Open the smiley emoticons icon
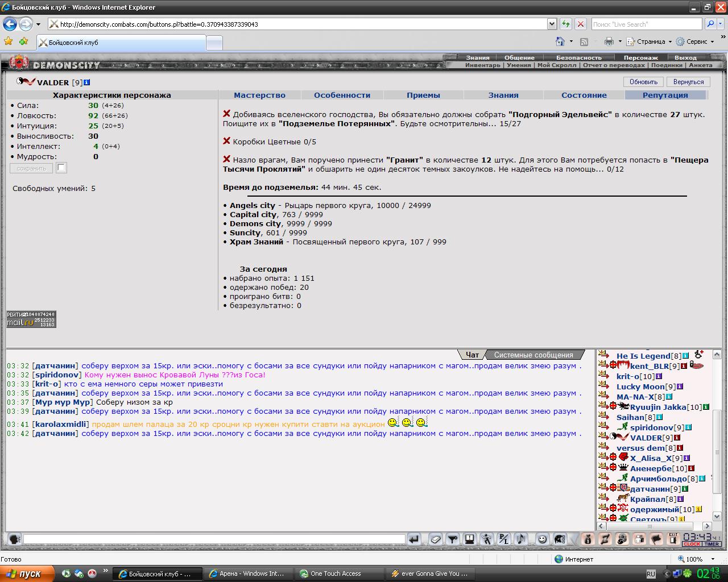Viewport: 728px width, 582px height. [542, 539]
